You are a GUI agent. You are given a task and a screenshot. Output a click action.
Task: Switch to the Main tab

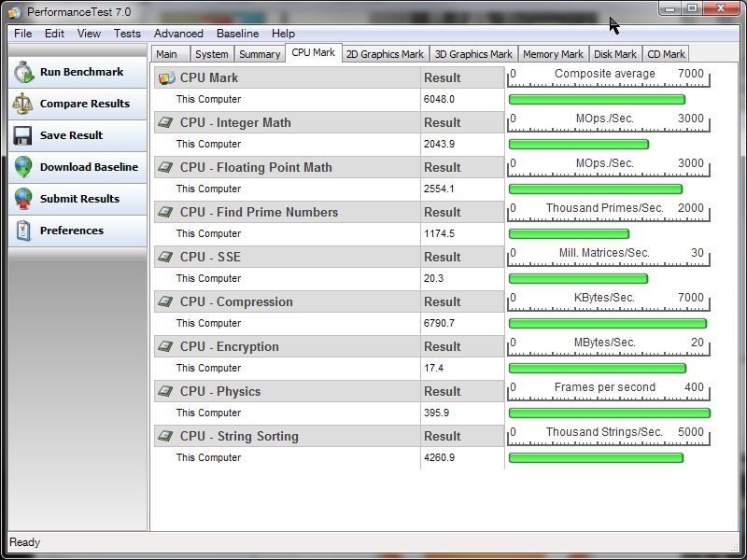[171, 54]
